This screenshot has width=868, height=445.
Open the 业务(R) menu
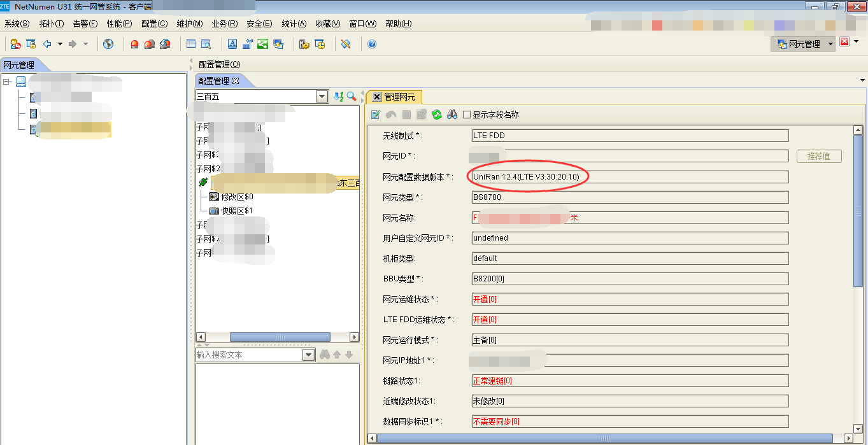pos(225,24)
